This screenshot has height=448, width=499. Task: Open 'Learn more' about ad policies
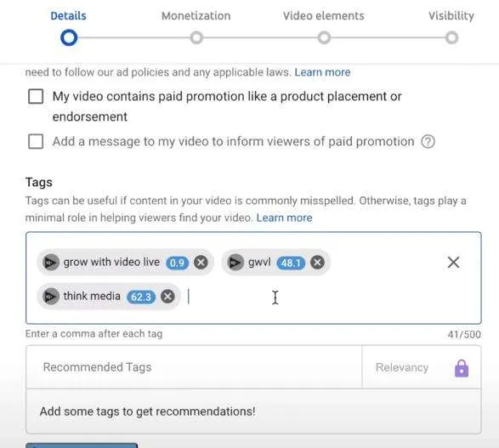click(x=322, y=72)
